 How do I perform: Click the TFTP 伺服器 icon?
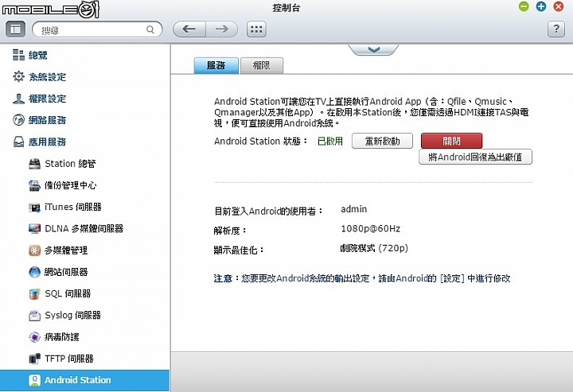pyautogui.click(x=34, y=359)
